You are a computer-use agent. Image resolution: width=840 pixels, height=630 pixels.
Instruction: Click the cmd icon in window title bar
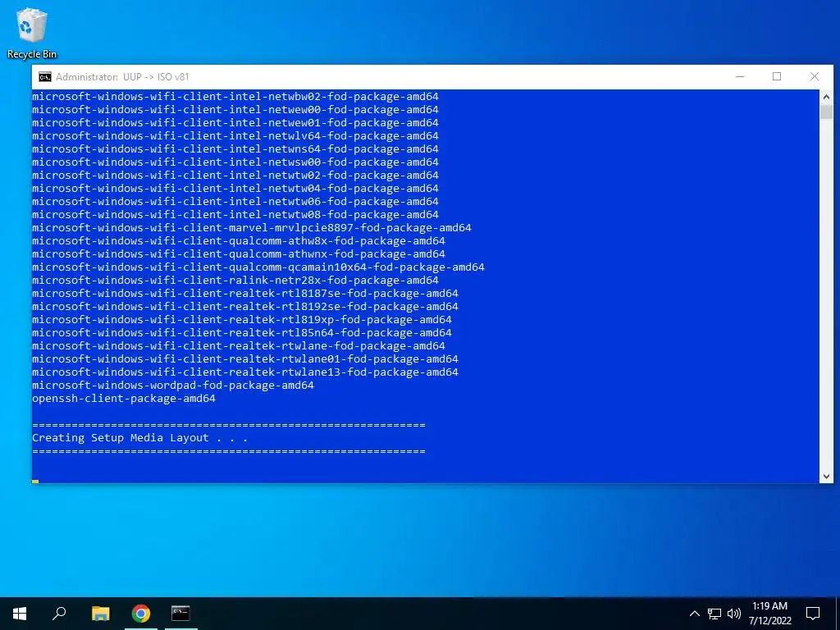click(45, 76)
